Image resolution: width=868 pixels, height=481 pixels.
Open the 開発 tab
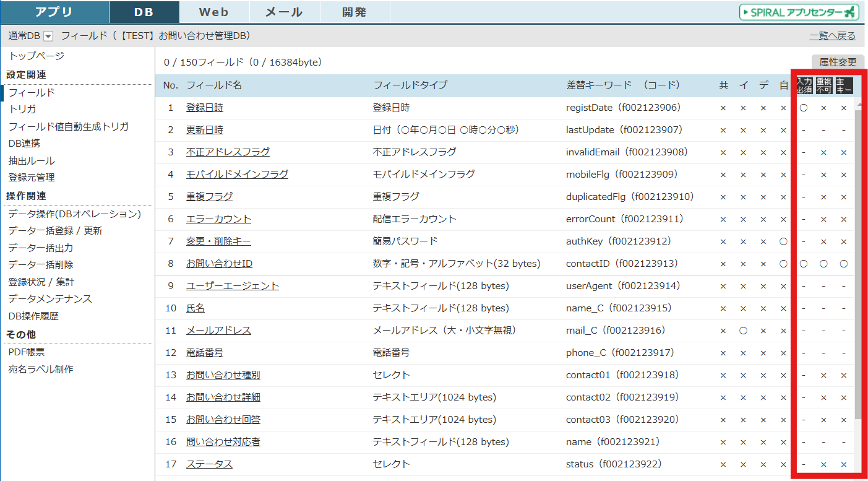coord(354,12)
